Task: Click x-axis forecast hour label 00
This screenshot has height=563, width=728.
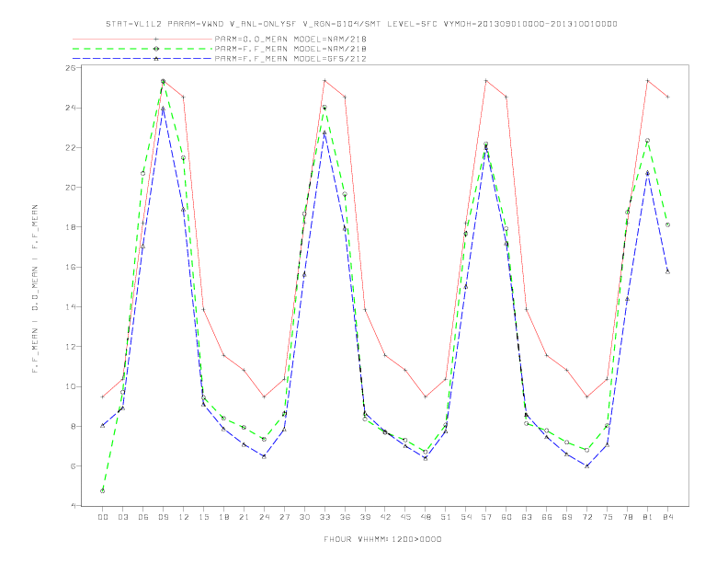Action: click(103, 517)
